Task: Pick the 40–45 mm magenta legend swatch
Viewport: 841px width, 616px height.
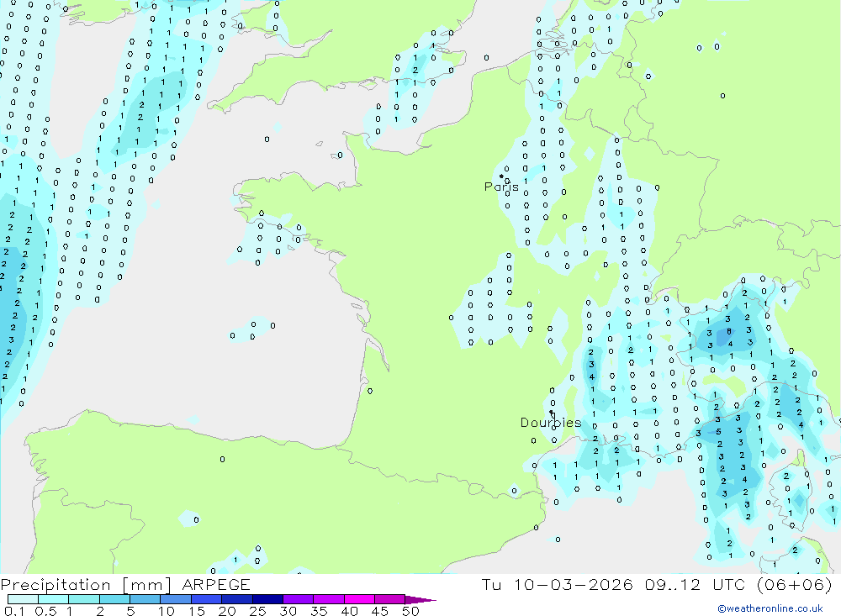Action: coord(359,599)
